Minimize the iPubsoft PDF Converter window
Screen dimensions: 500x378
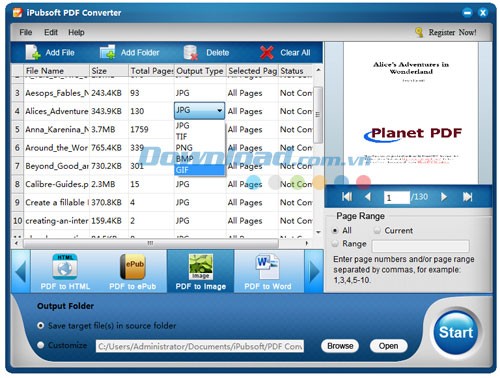[467, 13]
